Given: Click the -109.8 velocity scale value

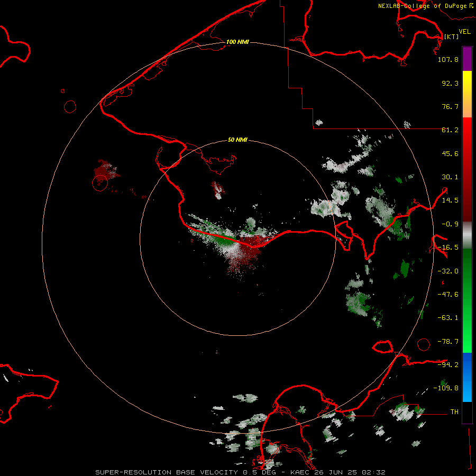Looking at the screenshot, I should [446, 388].
